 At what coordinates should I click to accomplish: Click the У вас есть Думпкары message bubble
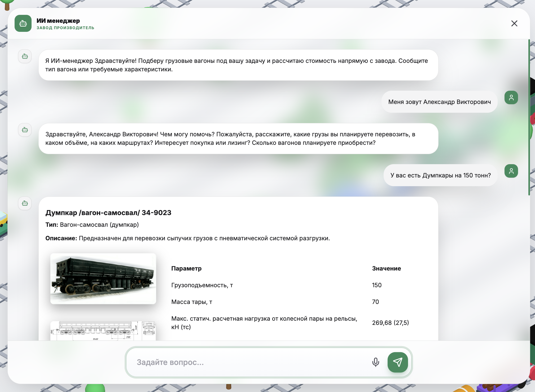coord(440,175)
